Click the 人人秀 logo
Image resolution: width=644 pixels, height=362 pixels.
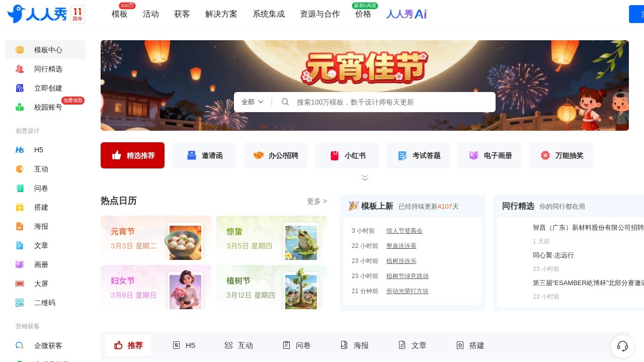(37, 14)
